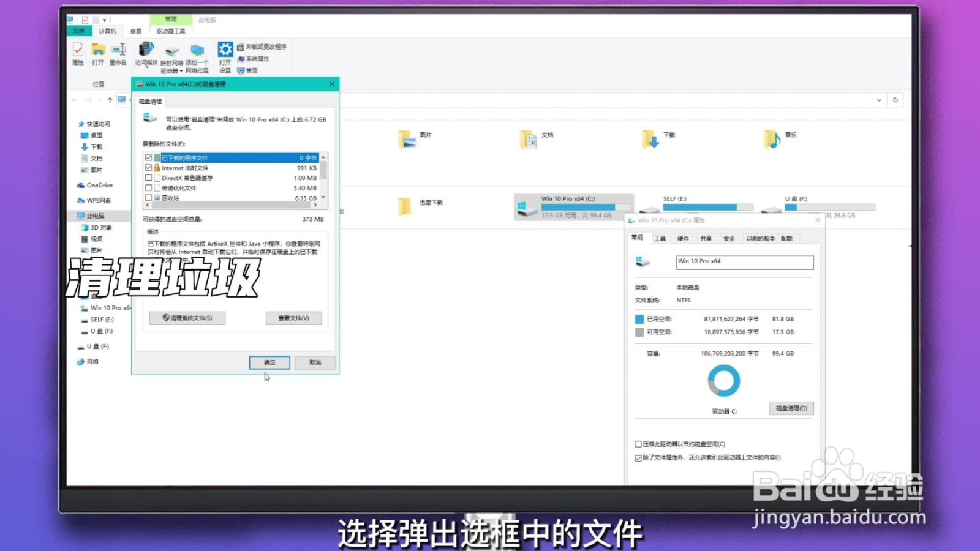Open the 硬件 tab in drive properties
The height and width of the screenshot is (551, 980).
pos(682,238)
